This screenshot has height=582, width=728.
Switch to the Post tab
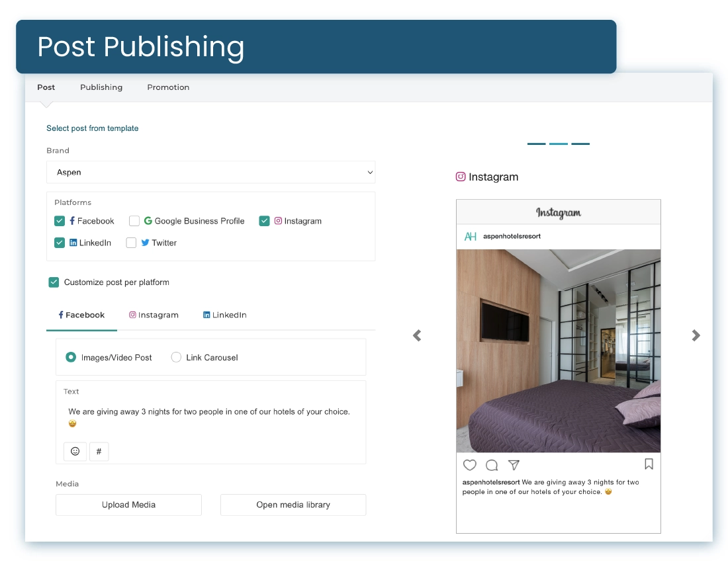pos(46,87)
